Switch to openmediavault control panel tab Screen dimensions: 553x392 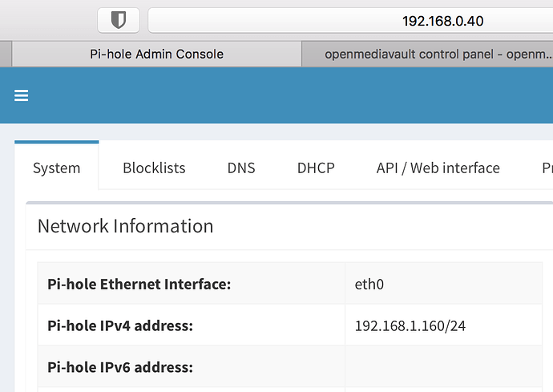pyautogui.click(x=426, y=55)
